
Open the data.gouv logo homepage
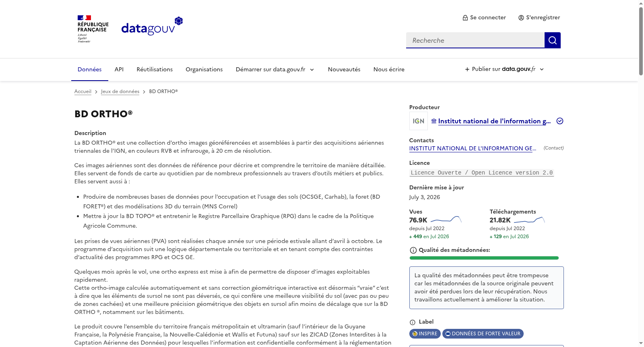point(152,26)
